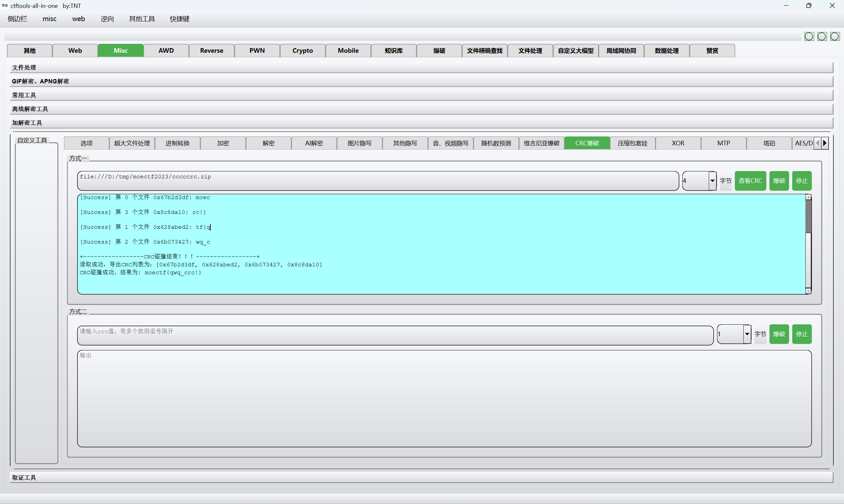The height and width of the screenshot is (504, 844).
Task: Select the 压缩包套娃 sub-tab
Action: pos(633,143)
